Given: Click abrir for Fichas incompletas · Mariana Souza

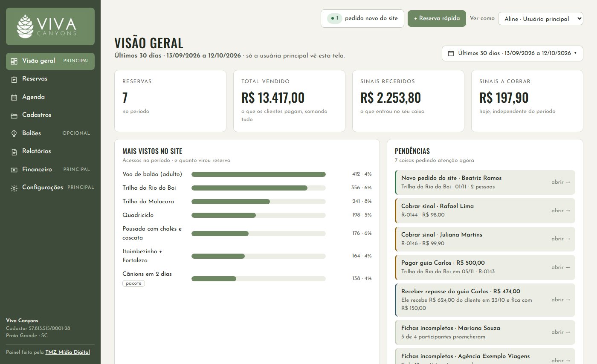Looking at the screenshot, I should pyautogui.click(x=561, y=332).
